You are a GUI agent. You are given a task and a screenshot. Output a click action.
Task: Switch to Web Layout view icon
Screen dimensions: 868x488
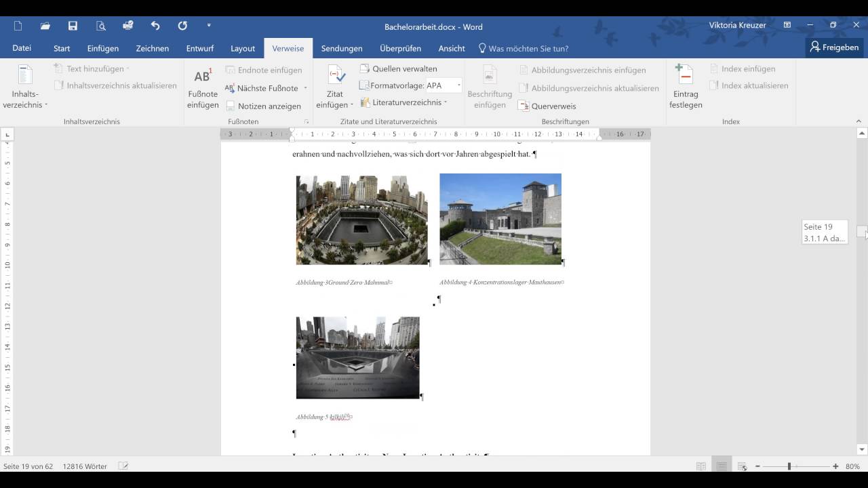742,466
